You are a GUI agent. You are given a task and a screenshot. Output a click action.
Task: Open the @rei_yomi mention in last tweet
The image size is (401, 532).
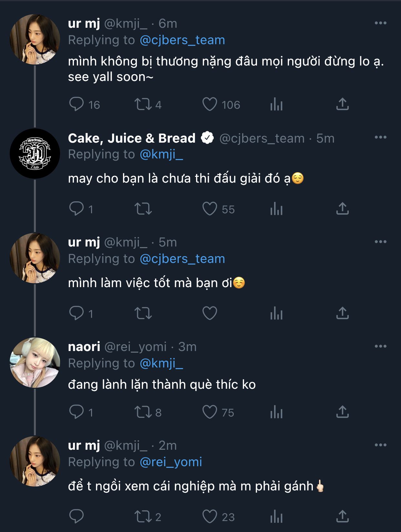(171, 462)
